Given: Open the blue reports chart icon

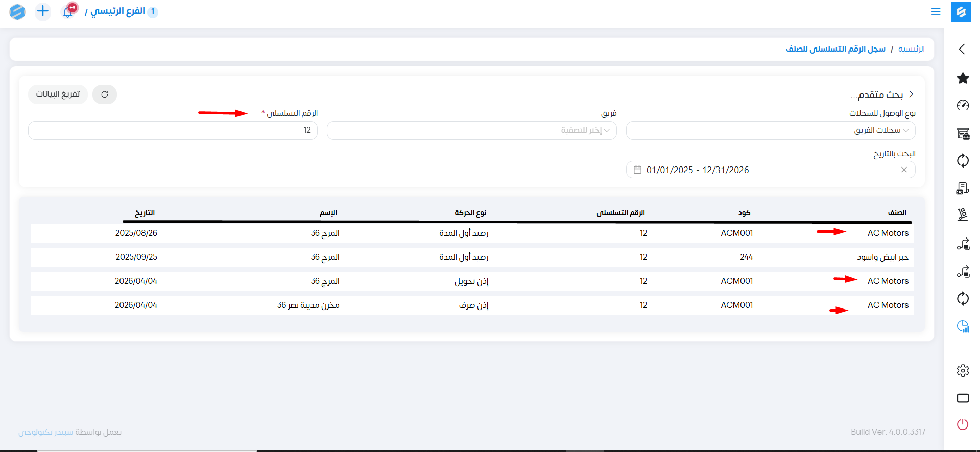Looking at the screenshot, I should [x=963, y=326].
